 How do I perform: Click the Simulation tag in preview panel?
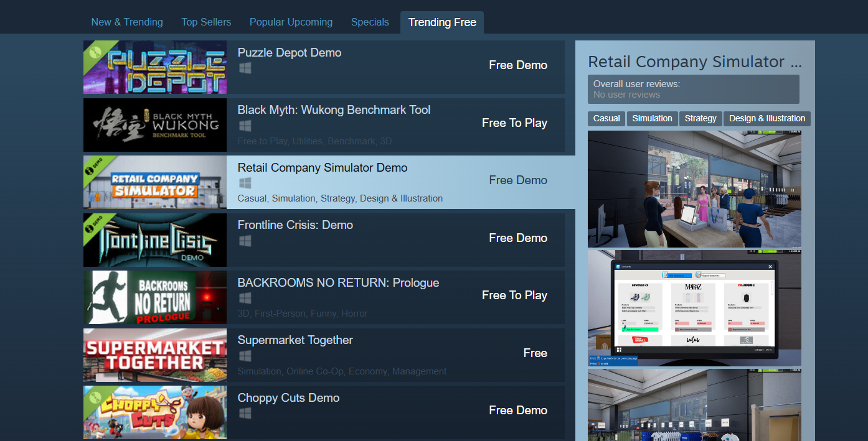(x=652, y=118)
